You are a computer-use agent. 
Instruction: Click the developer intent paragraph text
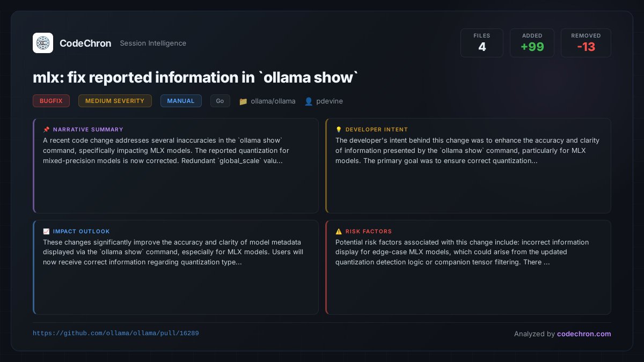click(x=467, y=151)
